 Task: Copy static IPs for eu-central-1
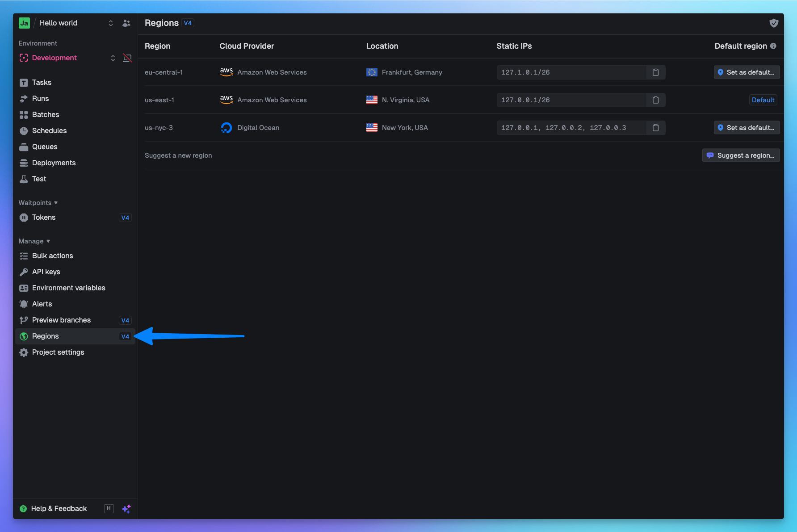point(656,72)
